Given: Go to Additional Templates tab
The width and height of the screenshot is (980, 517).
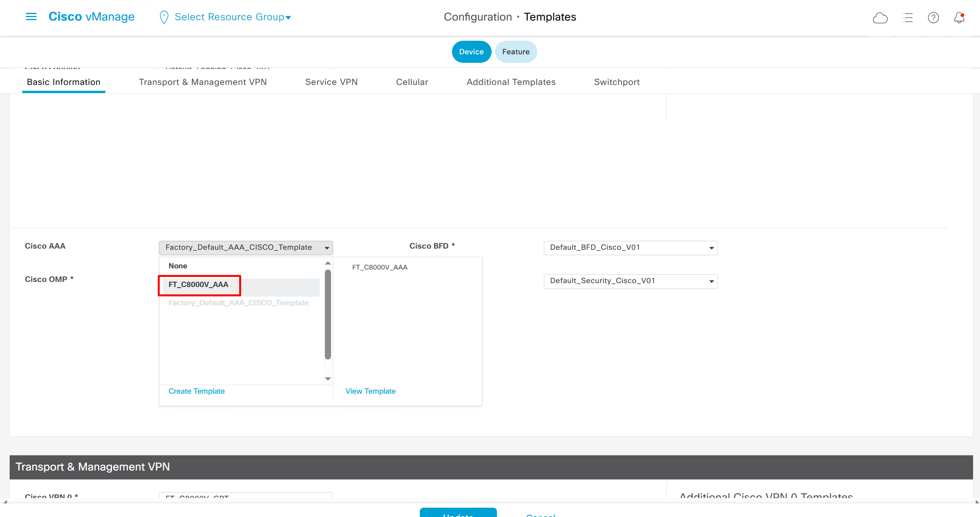Looking at the screenshot, I should click(x=511, y=82).
